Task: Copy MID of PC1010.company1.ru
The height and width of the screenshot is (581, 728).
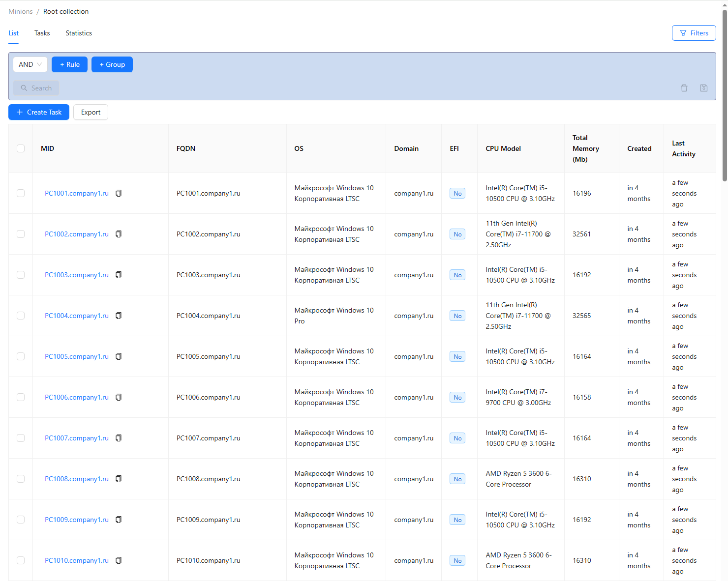Action: click(119, 560)
